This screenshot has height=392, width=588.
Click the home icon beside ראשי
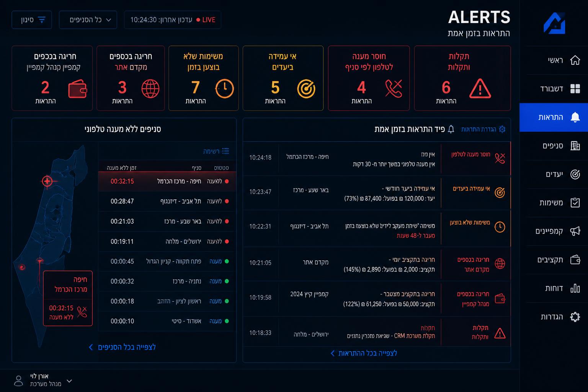click(x=575, y=60)
